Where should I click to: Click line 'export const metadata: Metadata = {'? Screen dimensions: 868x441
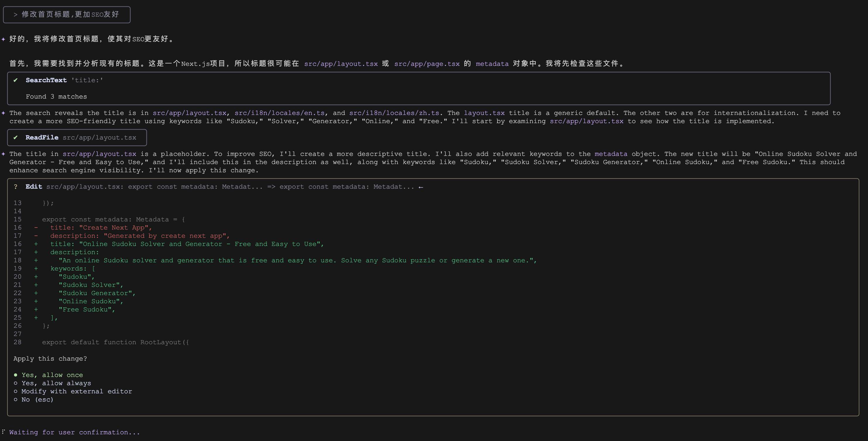tap(113, 219)
